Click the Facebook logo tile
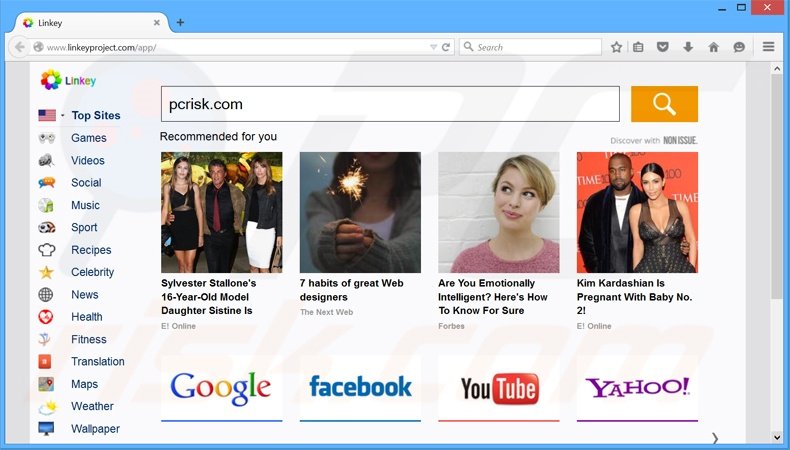Viewport: 790px width, 450px height. pos(360,388)
